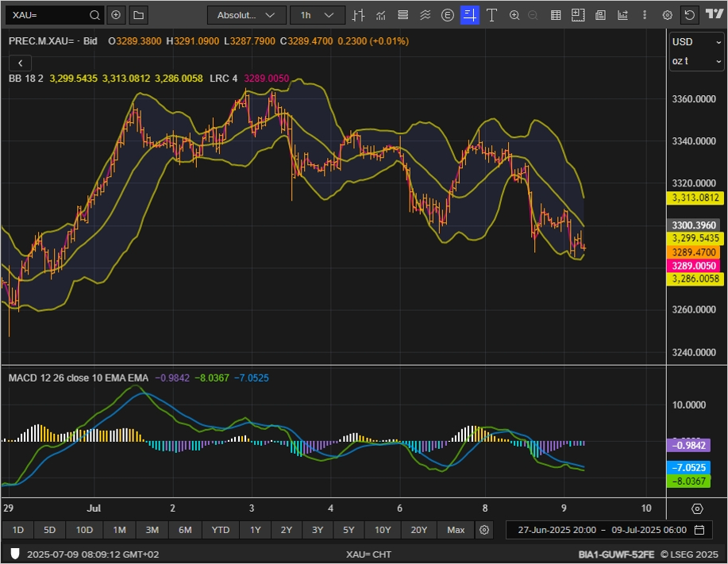
Task: Toggle the highlighted crosshair tool
Action: pyautogui.click(x=469, y=15)
